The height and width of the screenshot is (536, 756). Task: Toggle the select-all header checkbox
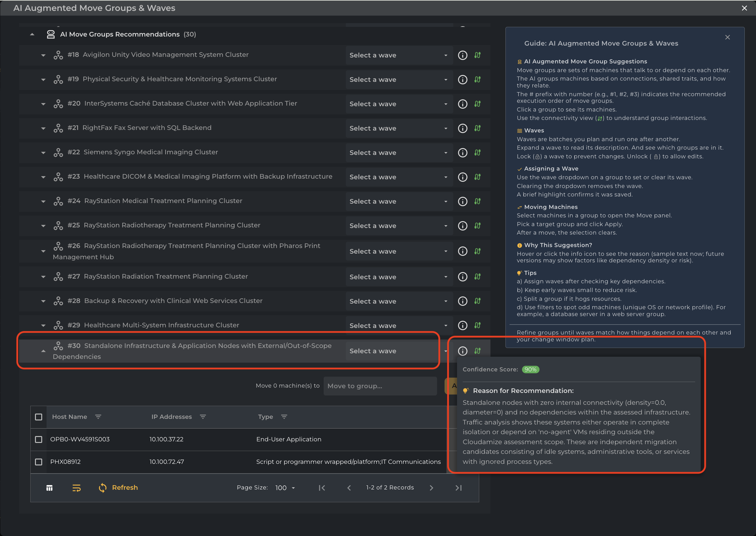point(39,417)
